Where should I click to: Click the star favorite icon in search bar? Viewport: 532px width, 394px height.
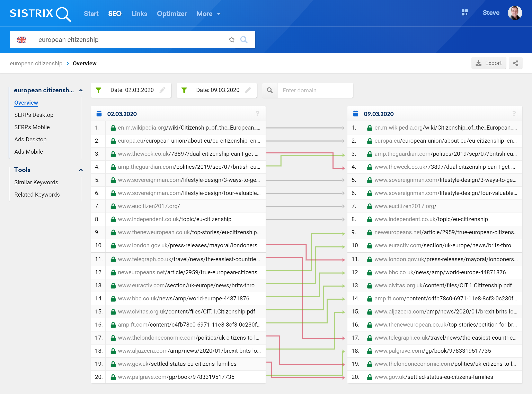click(x=231, y=40)
